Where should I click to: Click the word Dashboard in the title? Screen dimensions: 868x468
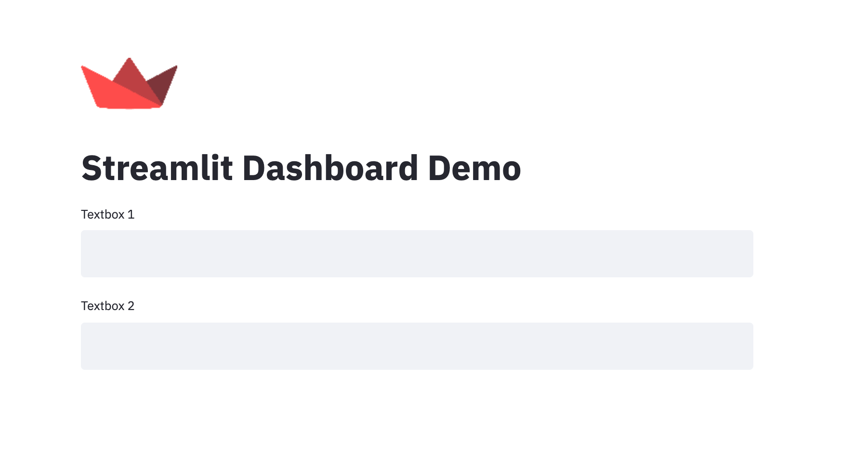point(330,168)
